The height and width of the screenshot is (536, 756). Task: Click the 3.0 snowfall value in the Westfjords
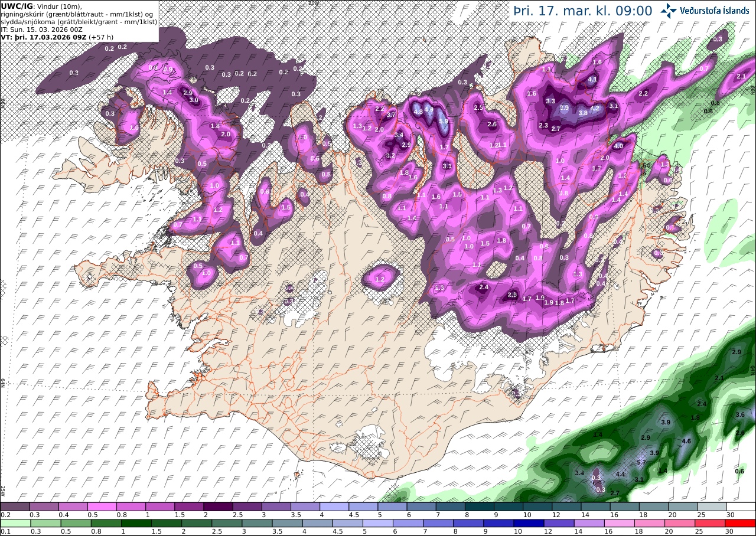194,100
